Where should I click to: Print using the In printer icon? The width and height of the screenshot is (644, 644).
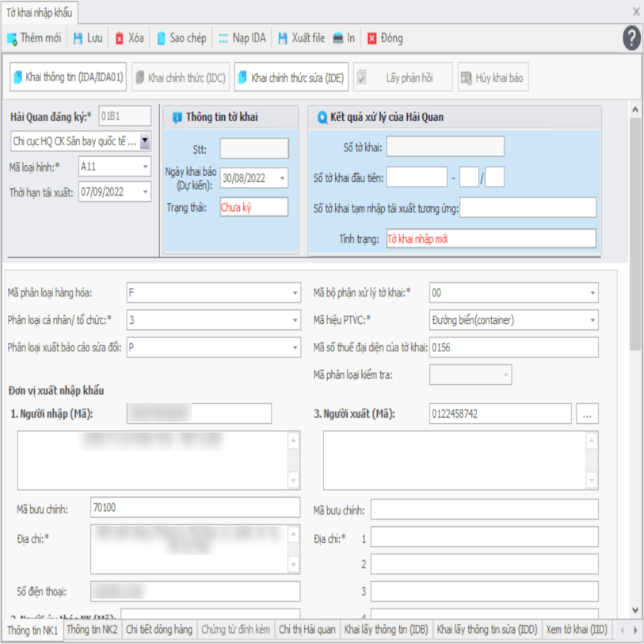point(338,38)
